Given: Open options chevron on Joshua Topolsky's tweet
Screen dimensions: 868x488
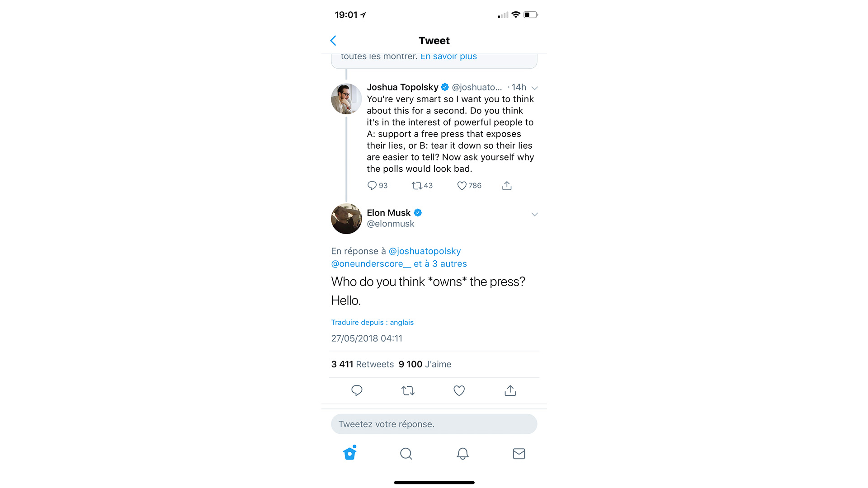Looking at the screenshot, I should pyautogui.click(x=534, y=88).
